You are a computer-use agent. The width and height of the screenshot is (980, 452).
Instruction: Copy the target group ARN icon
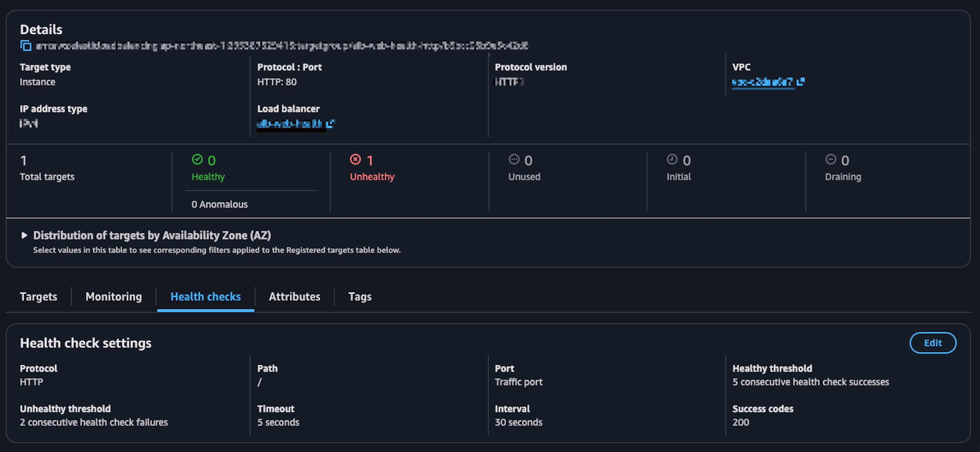pos(25,46)
